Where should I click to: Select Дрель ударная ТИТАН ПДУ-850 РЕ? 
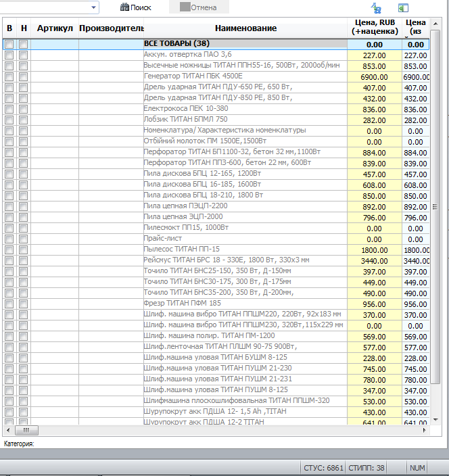point(216,98)
